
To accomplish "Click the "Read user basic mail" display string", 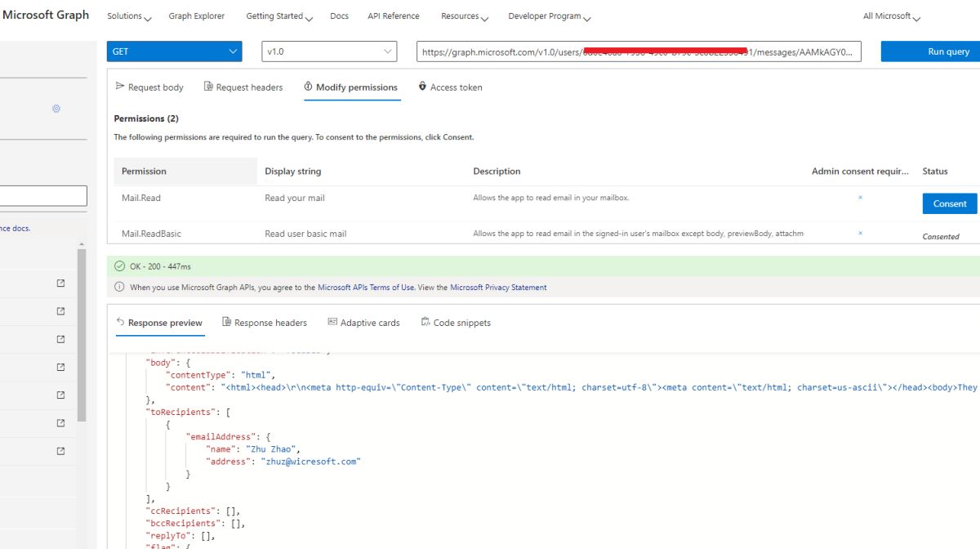I will point(305,234).
